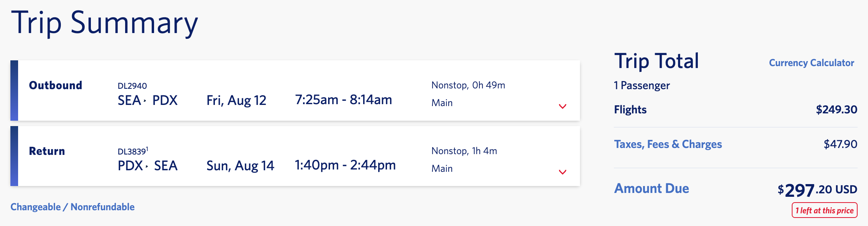The width and height of the screenshot is (868, 226).
Task: Click the $297.20 USD total amount
Action: pyautogui.click(x=817, y=189)
